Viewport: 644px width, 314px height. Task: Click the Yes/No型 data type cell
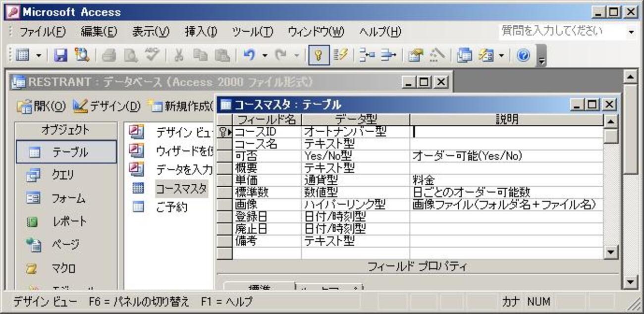356,156
